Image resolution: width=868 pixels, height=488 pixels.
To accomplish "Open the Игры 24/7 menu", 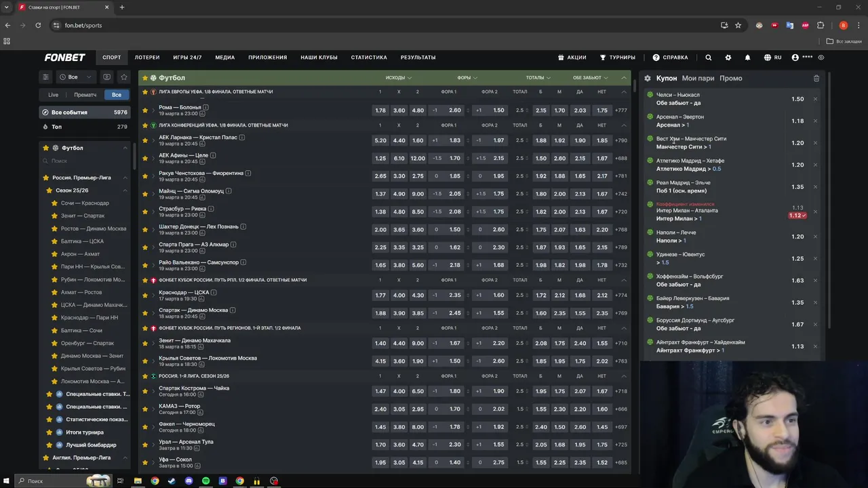I will point(187,58).
